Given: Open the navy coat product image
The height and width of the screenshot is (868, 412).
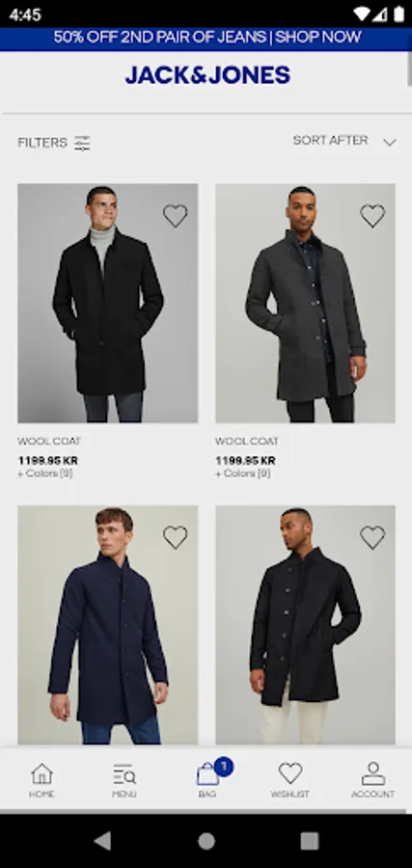Looking at the screenshot, I should point(107,625).
